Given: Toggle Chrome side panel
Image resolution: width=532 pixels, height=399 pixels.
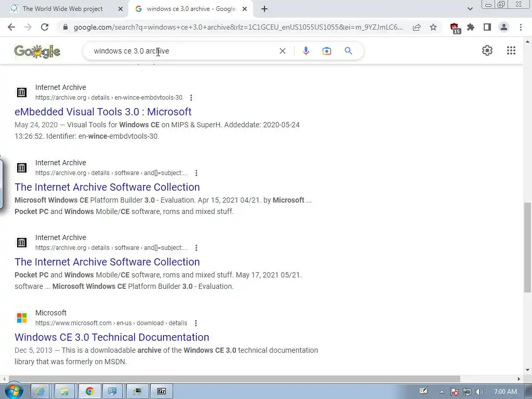Looking at the screenshot, I should click(487, 27).
